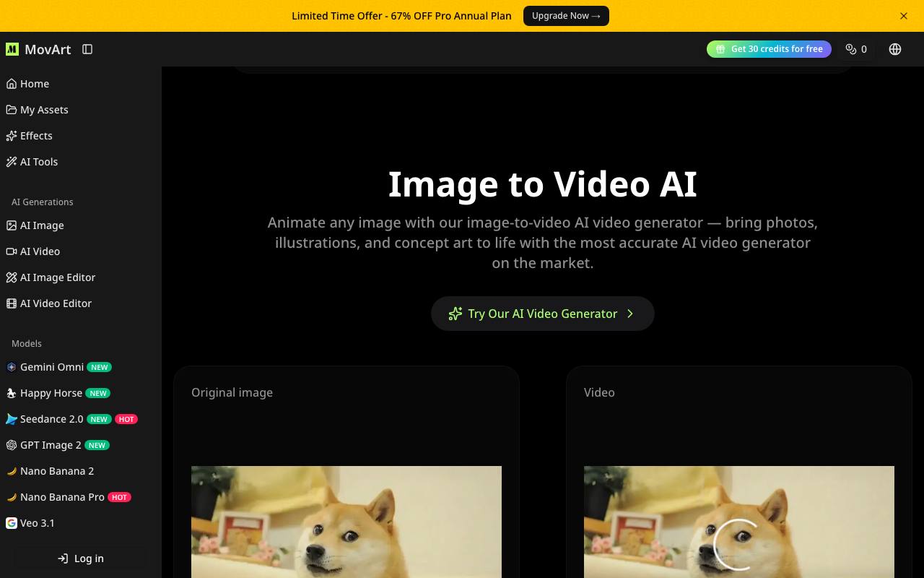Click the chevron on Try Our AI Video Generator
The height and width of the screenshot is (578, 924).
tap(630, 314)
